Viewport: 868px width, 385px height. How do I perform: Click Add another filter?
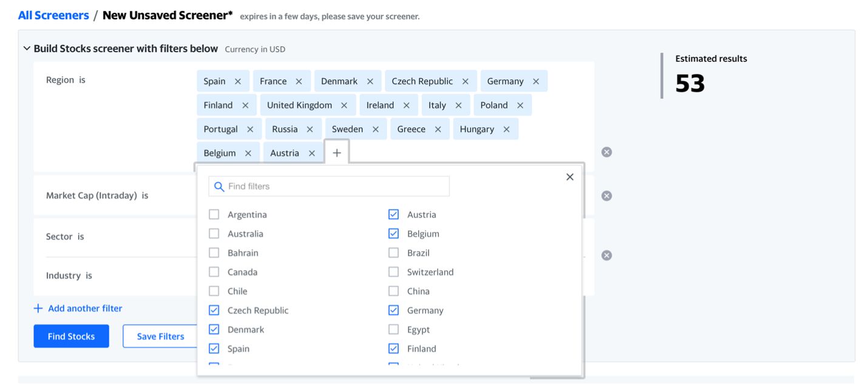(x=78, y=309)
